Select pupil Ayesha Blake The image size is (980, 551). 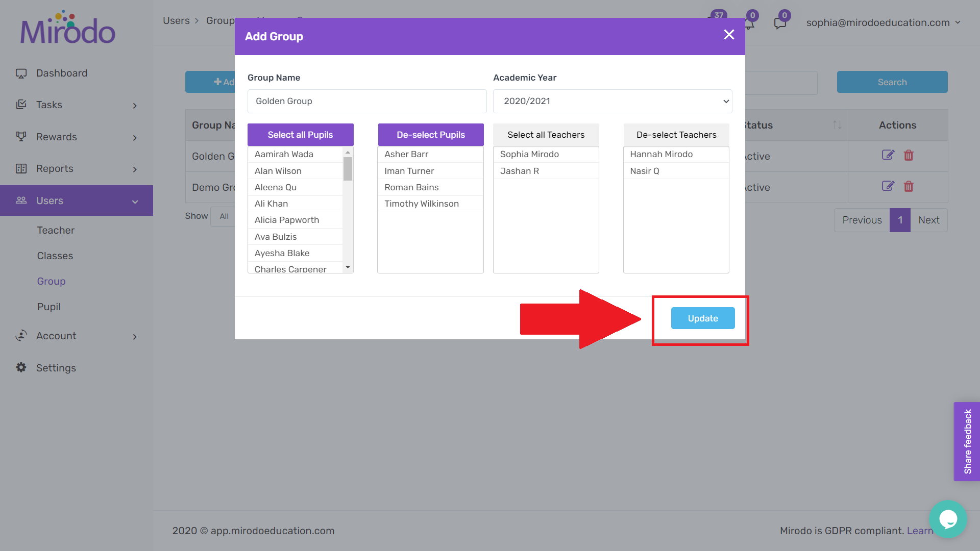pyautogui.click(x=295, y=253)
